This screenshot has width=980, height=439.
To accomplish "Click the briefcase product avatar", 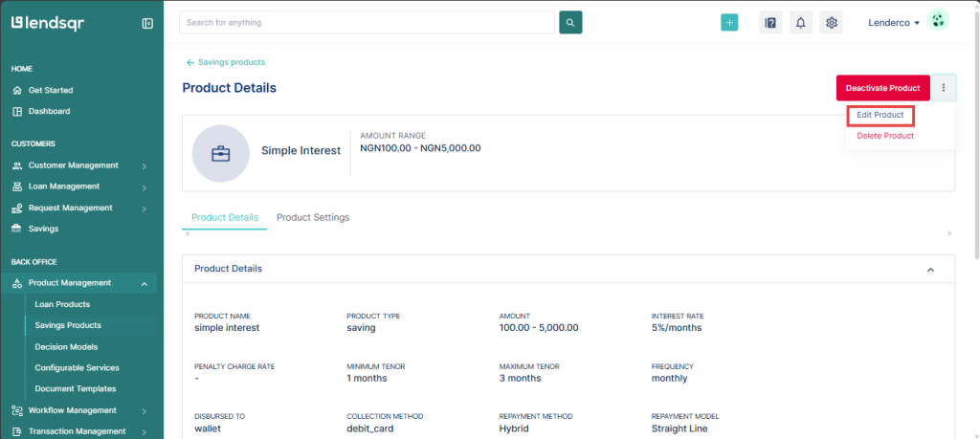I will 220,153.
